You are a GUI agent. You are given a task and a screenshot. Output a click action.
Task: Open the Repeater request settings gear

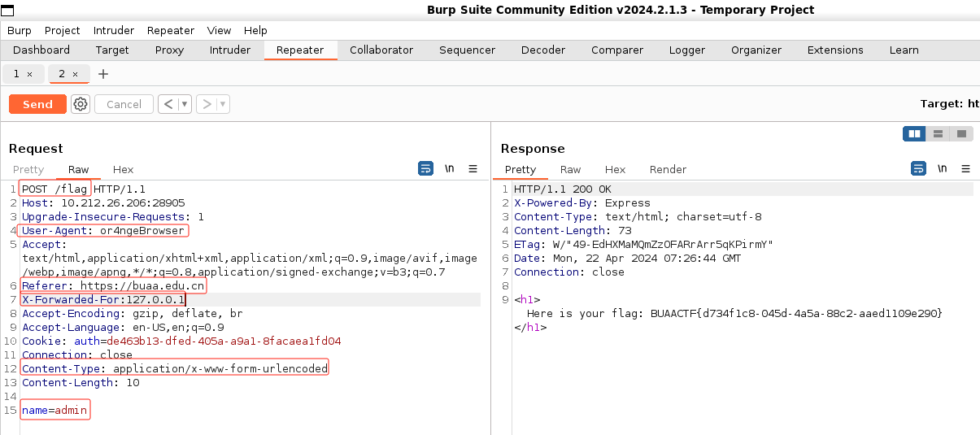coord(81,104)
